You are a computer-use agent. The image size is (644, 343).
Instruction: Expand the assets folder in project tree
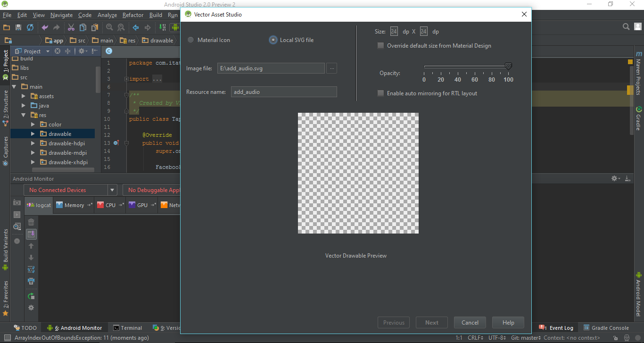tap(24, 96)
